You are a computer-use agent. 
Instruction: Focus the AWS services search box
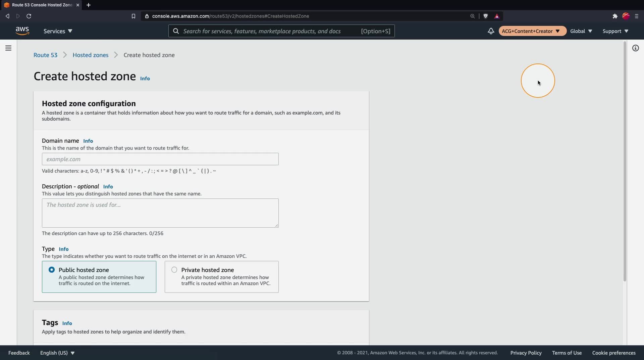(x=281, y=31)
